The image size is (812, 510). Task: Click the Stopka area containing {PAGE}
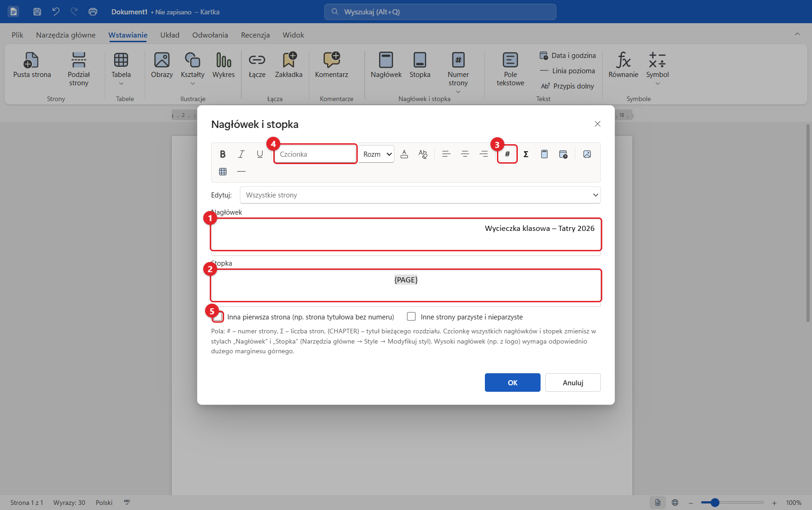[406, 286]
